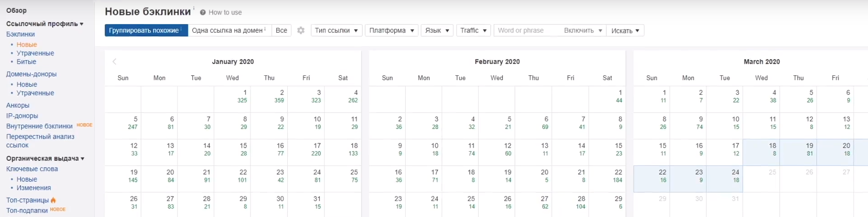Open Утраченные under Бэклинки
The image size is (868, 217).
click(x=35, y=53)
